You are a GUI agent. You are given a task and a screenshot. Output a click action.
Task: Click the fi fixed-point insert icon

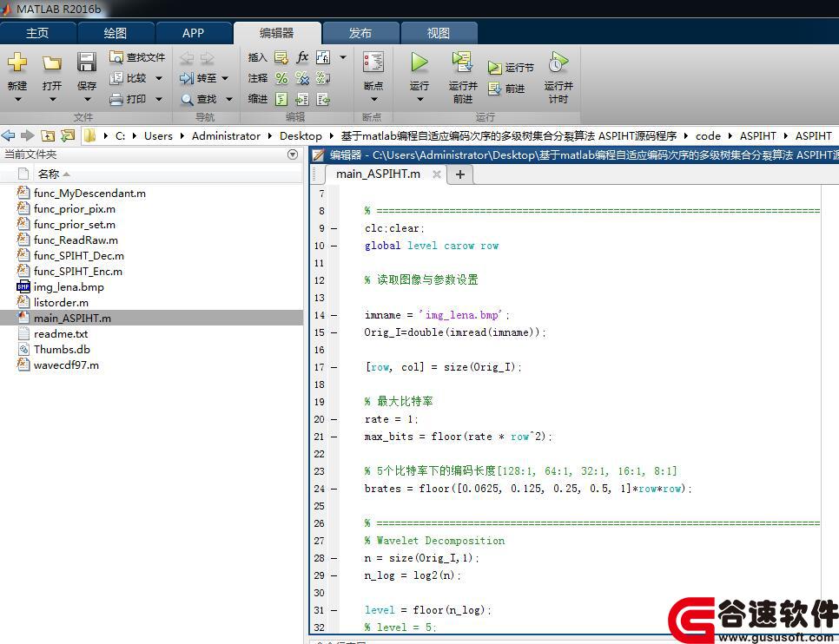pos(323,57)
